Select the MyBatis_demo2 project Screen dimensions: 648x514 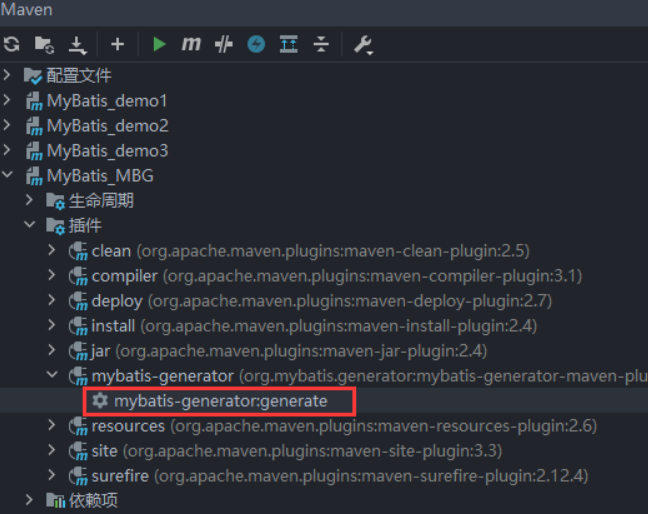pos(107,126)
